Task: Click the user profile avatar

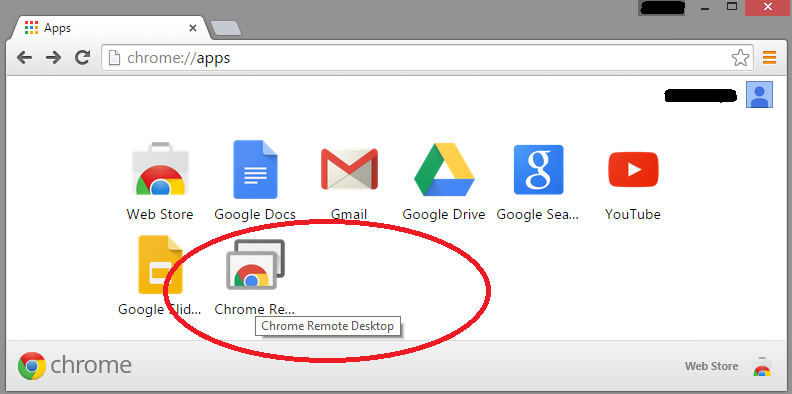Action: (x=759, y=94)
